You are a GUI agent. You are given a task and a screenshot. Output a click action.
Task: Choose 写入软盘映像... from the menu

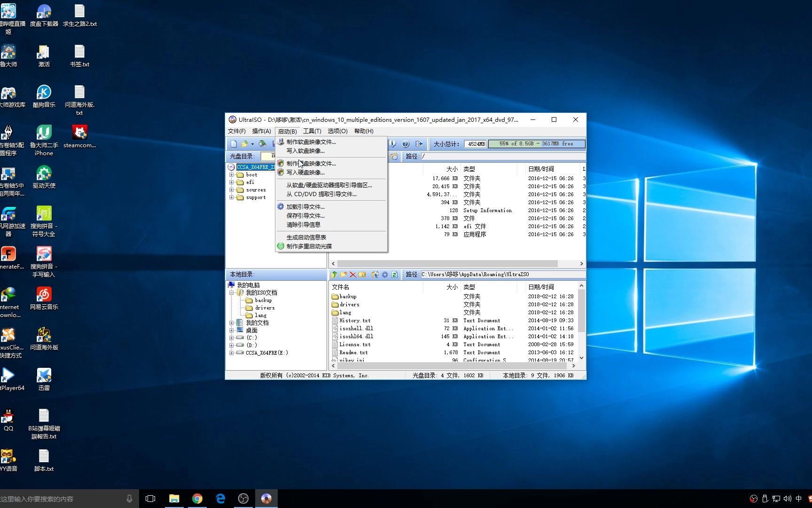coord(331,151)
